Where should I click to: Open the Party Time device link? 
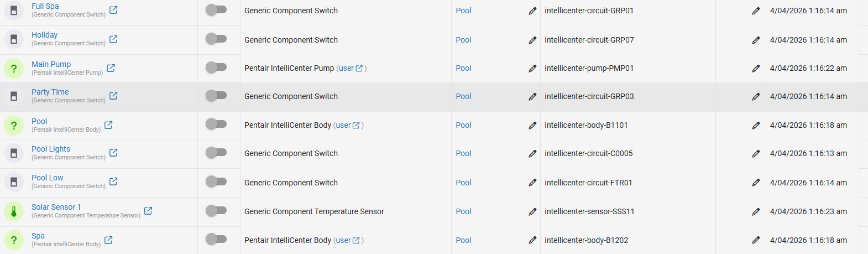point(50,92)
